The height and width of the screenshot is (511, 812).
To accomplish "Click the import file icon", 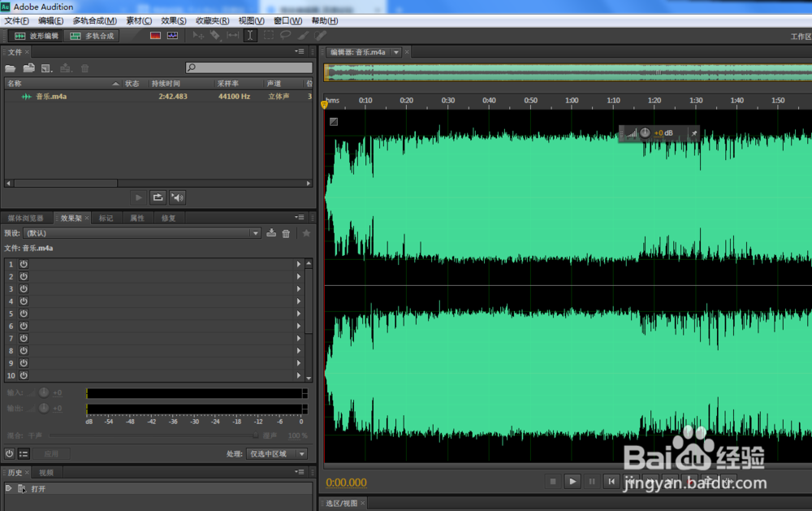I will click(29, 68).
